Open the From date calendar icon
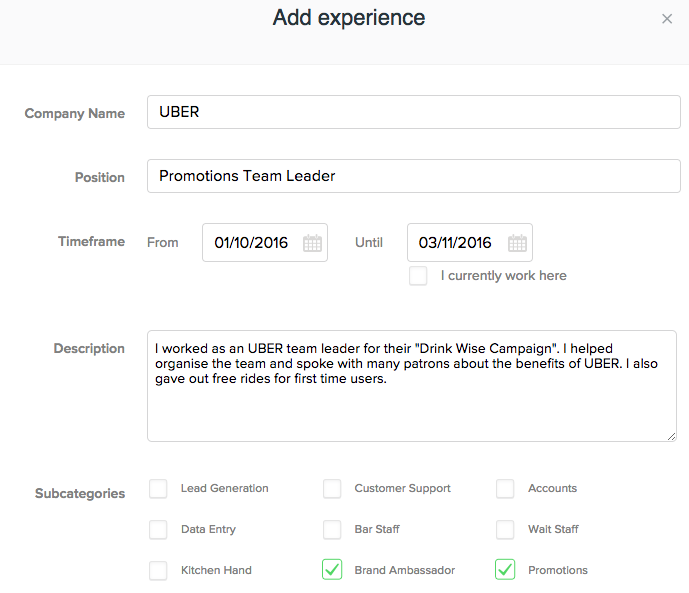Screen dimensions: 689x593 pos(312,243)
